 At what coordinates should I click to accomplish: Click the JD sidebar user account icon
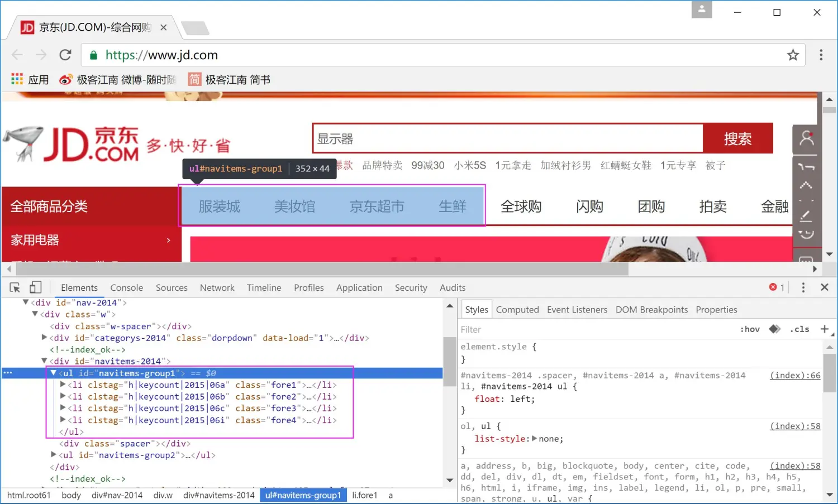point(807,138)
